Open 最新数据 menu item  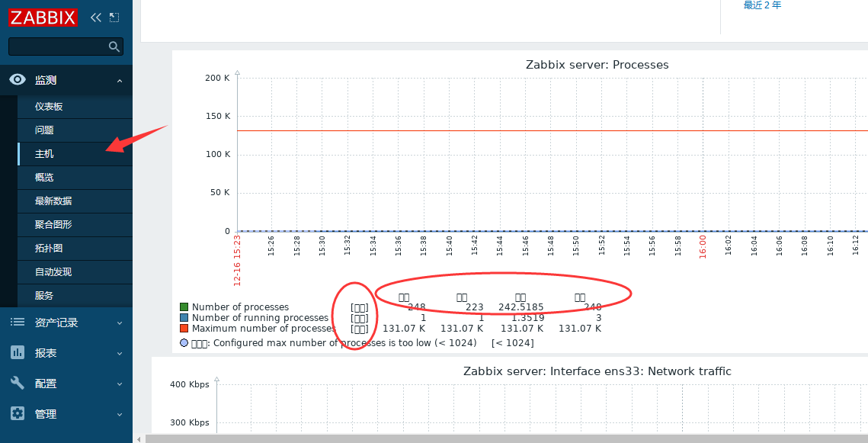75,201
